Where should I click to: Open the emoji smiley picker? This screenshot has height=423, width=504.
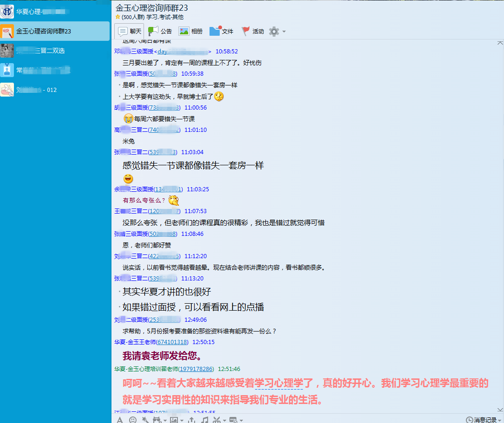coord(133,420)
